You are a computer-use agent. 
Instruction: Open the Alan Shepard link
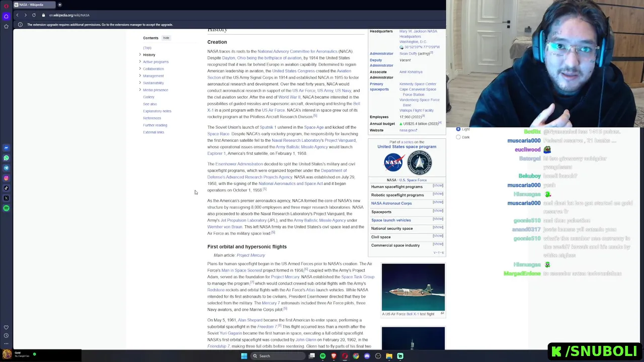coord(250,320)
